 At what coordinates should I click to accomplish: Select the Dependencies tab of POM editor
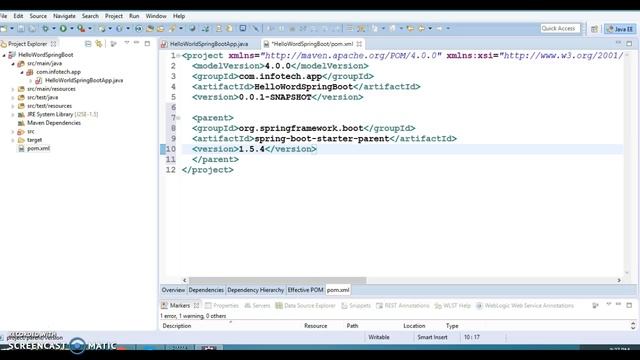pos(206,290)
